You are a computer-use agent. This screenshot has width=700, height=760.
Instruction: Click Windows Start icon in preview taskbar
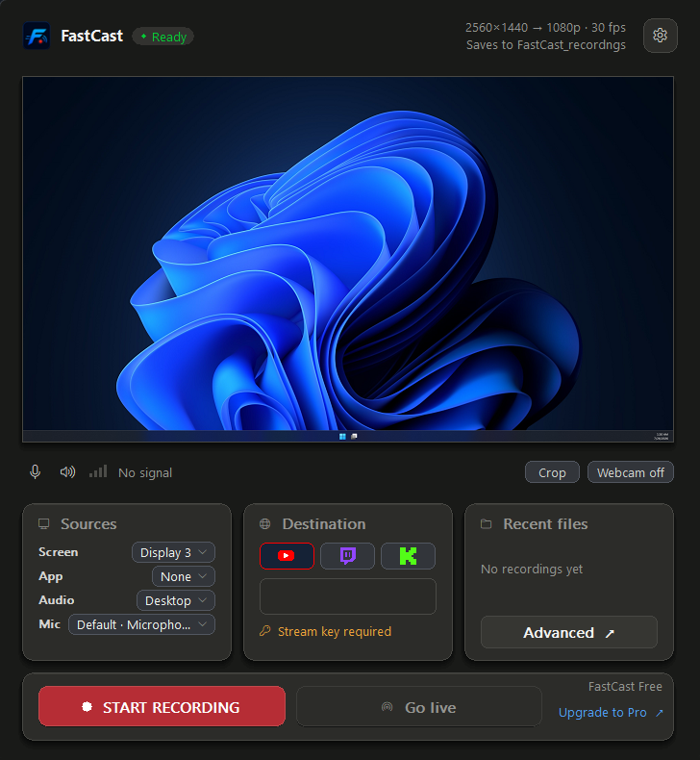click(x=342, y=436)
